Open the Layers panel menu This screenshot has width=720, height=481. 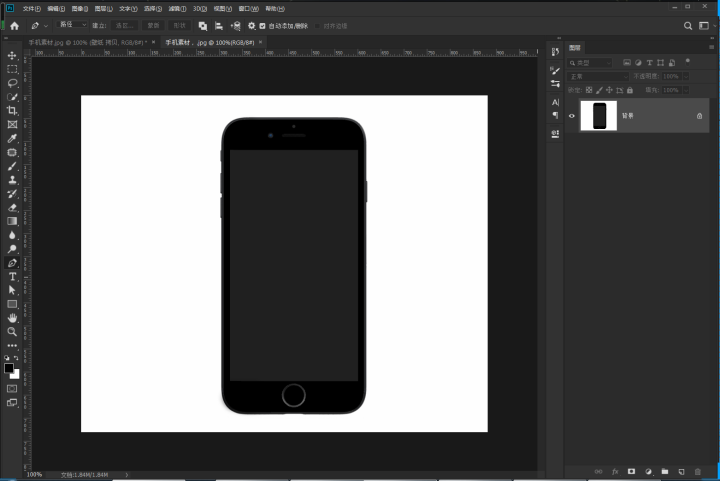[x=711, y=47]
